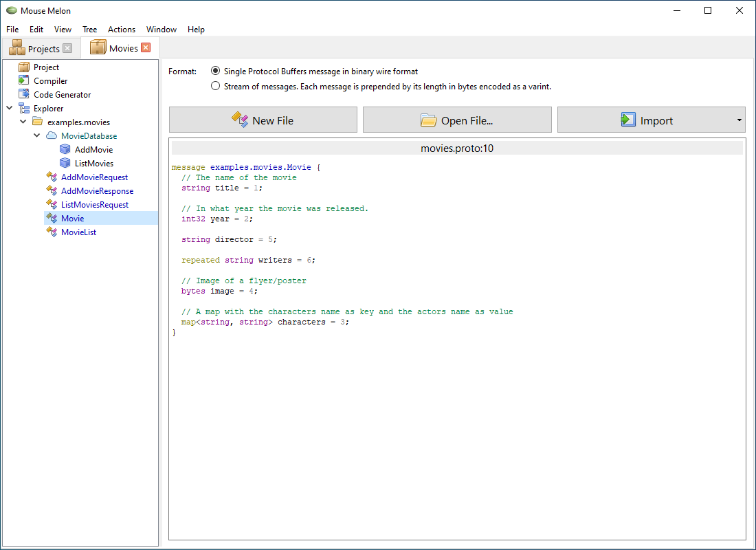The height and width of the screenshot is (550, 756).
Task: Close the Movies tab
Action: [x=146, y=47]
